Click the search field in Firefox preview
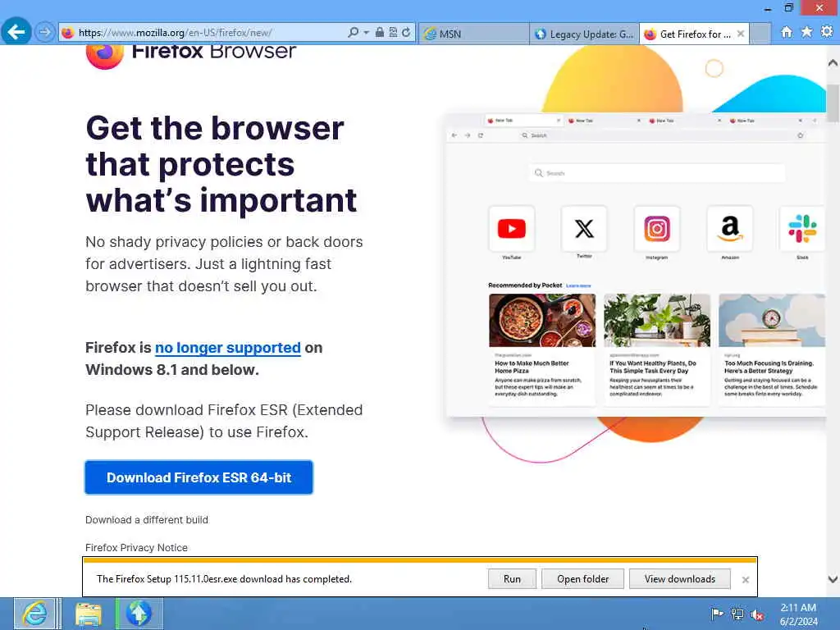This screenshot has height=630, width=840. tap(657, 173)
